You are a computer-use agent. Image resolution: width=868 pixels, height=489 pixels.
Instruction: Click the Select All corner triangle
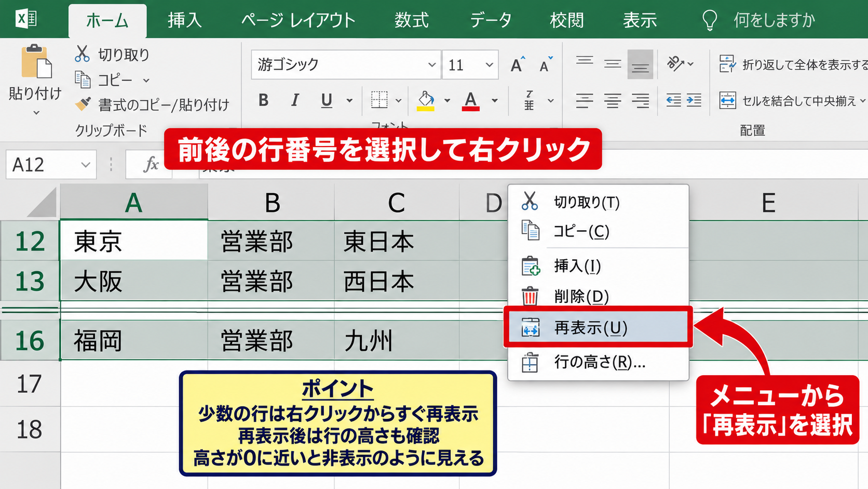43,203
